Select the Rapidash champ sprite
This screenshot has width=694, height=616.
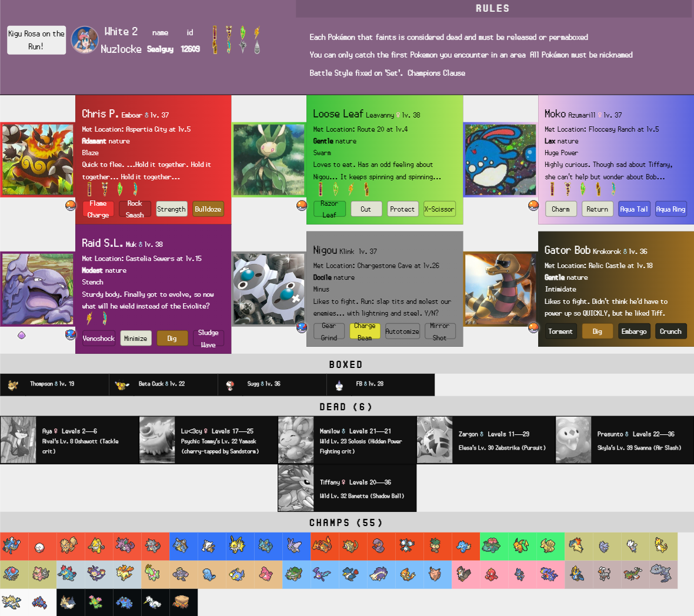pyautogui.click(x=125, y=573)
